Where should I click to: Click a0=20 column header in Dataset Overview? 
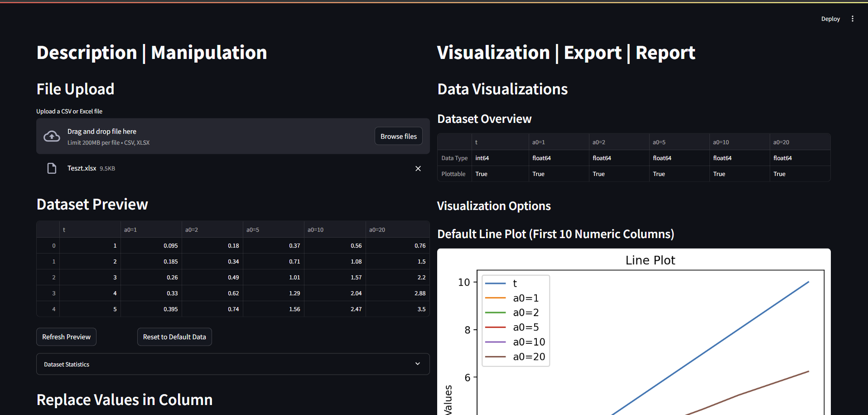800,142
